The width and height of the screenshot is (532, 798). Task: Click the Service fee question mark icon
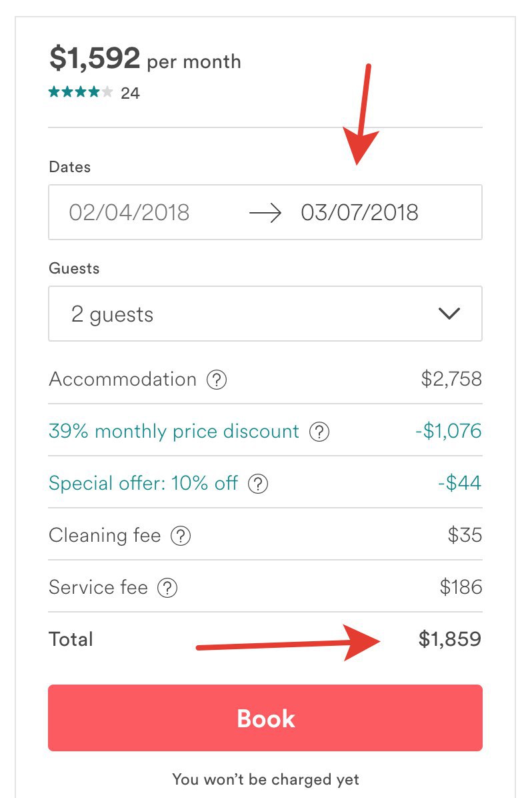pos(167,588)
